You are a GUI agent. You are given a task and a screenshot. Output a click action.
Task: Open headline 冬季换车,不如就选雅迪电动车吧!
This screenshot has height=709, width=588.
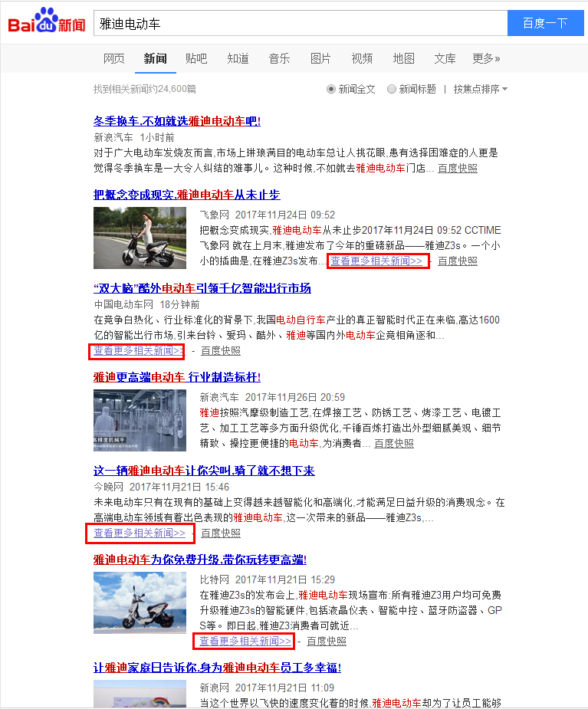[177, 121]
